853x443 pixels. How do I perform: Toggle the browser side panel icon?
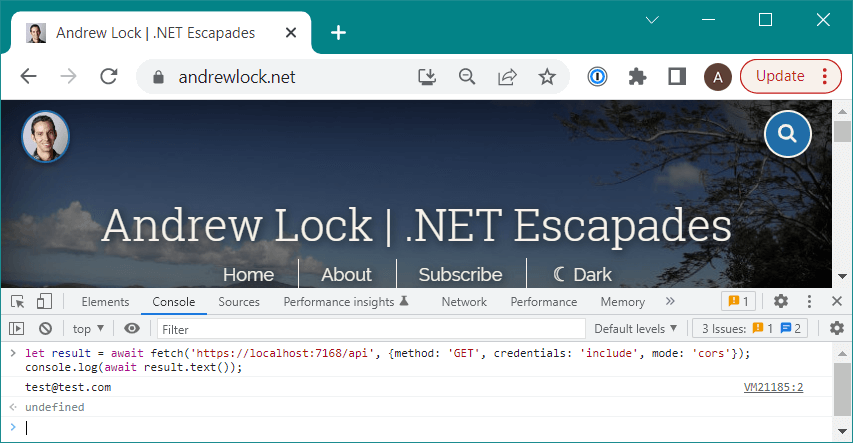click(677, 77)
